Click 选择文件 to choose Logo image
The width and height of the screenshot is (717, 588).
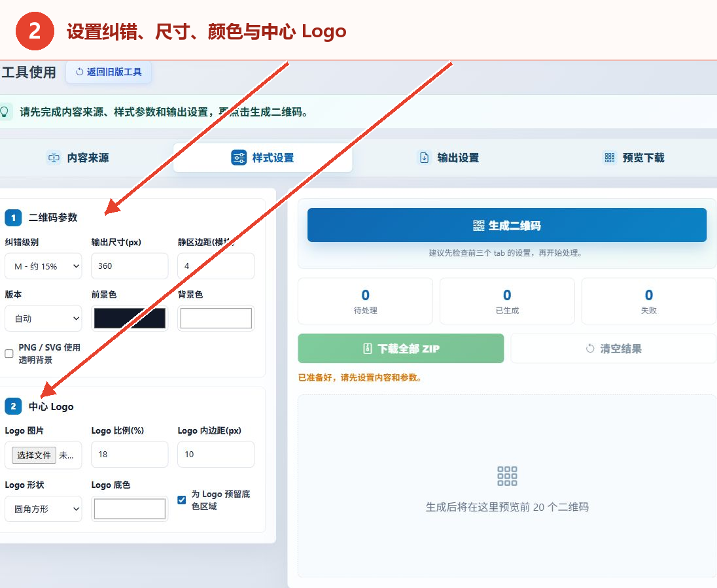34,455
